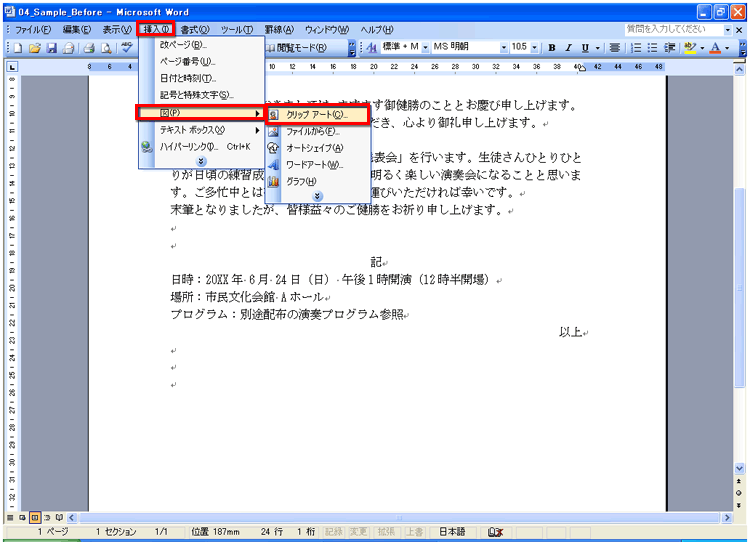This screenshot has height=542, width=750.
Task: Click the Styles and Formatting icon
Action: [x=372, y=47]
